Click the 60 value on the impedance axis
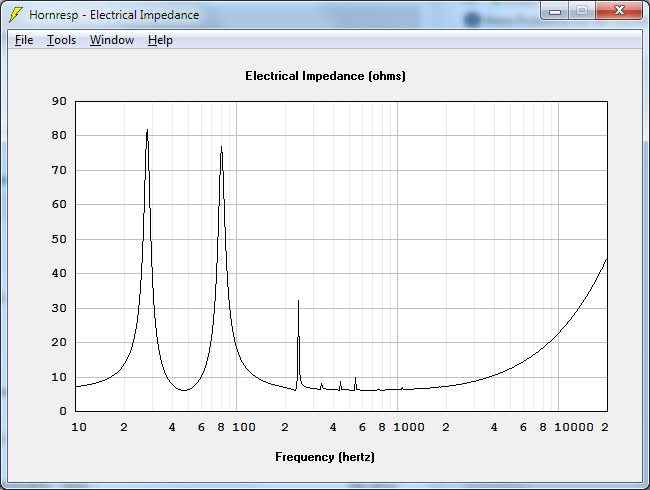 (x=59, y=204)
